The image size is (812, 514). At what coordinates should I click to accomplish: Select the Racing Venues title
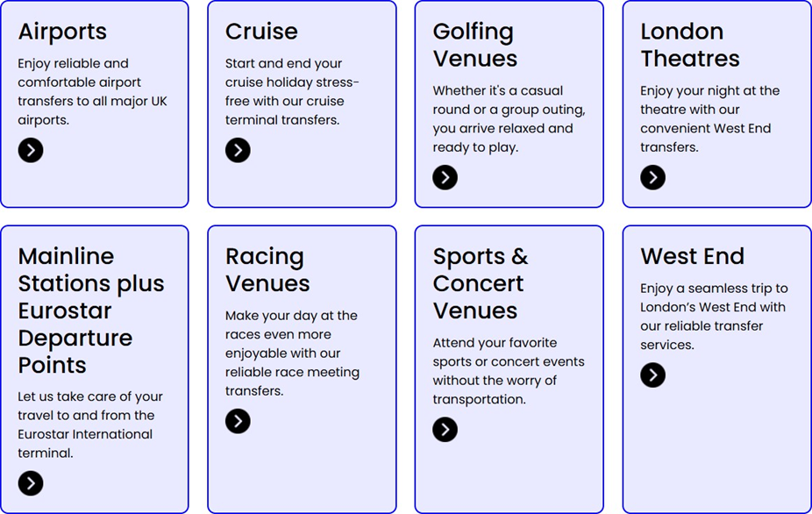click(267, 269)
